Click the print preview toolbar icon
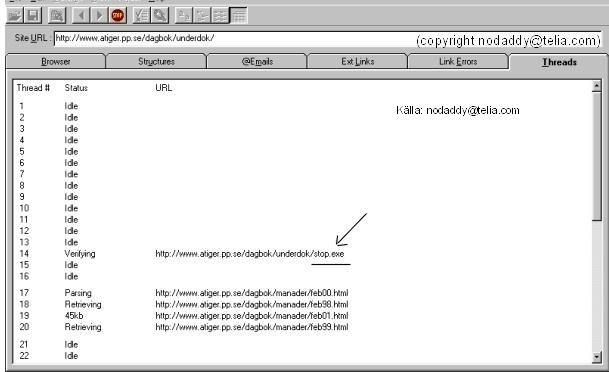Image resolution: width=609 pixels, height=372 pixels. (57, 16)
